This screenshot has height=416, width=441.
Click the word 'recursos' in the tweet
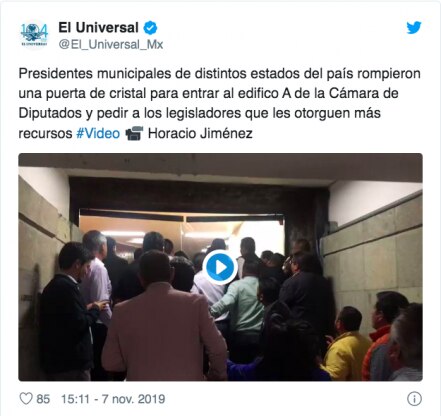point(45,134)
